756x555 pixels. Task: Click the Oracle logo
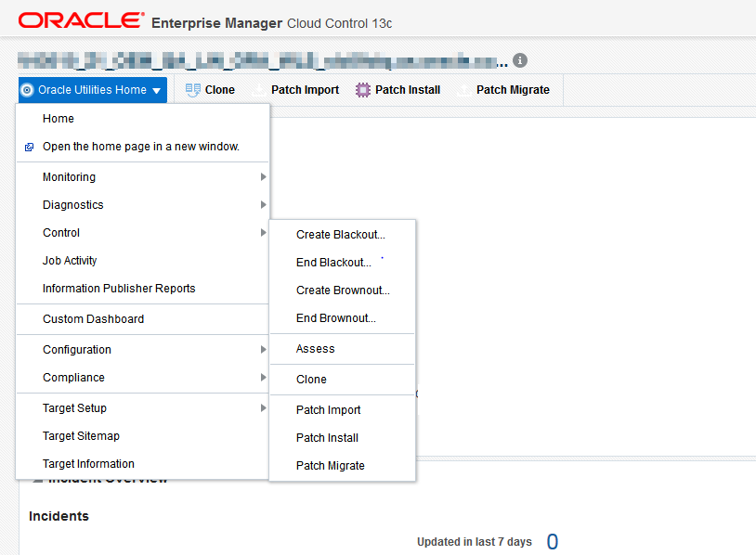point(81,20)
